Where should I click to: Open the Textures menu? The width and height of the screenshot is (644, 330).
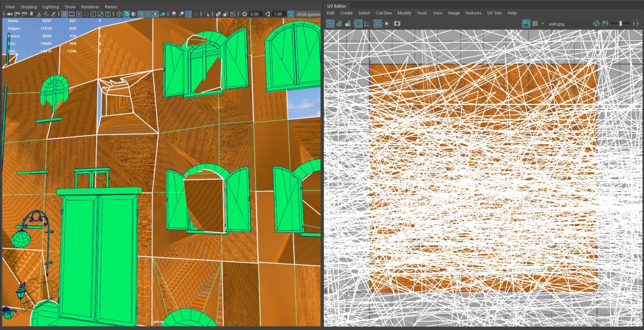473,13
